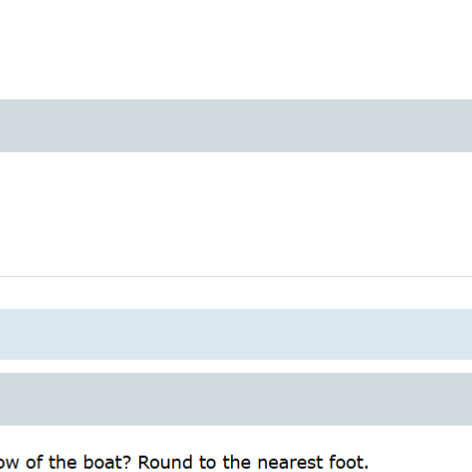Click the light blue highlighted bar
Screen dimensions: 472x472
tap(236, 334)
